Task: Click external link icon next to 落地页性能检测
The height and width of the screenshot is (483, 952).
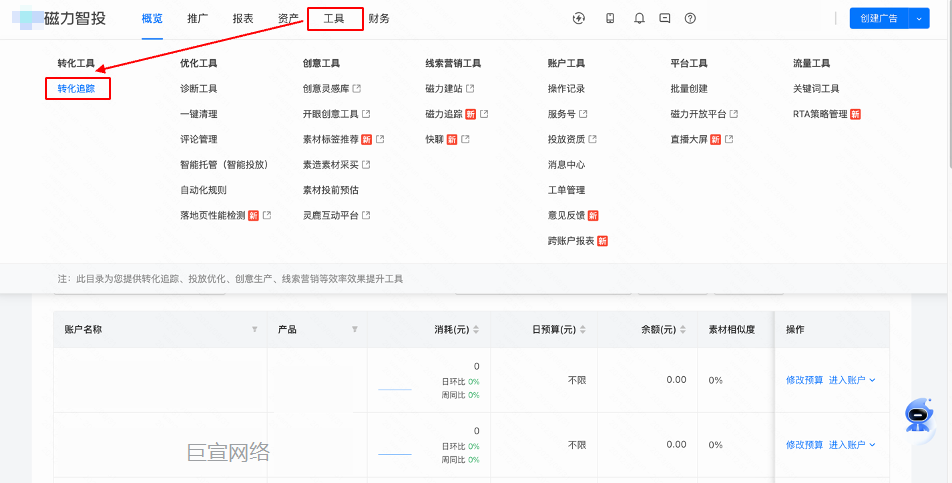Action: pos(267,215)
